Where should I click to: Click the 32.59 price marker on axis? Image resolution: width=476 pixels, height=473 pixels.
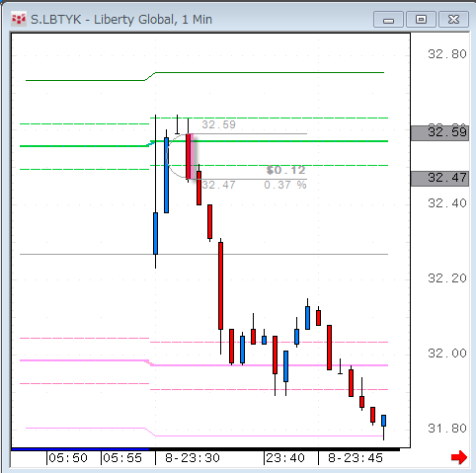(440, 133)
